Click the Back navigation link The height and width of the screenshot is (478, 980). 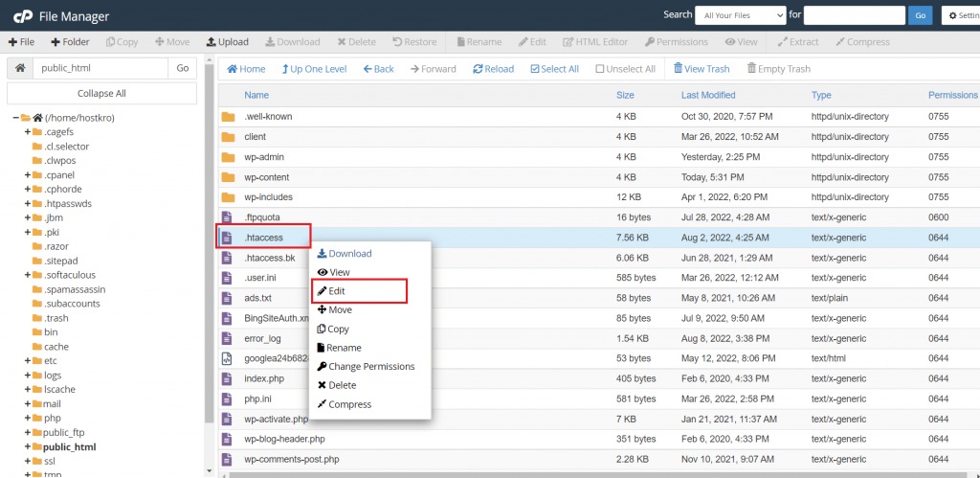click(378, 69)
